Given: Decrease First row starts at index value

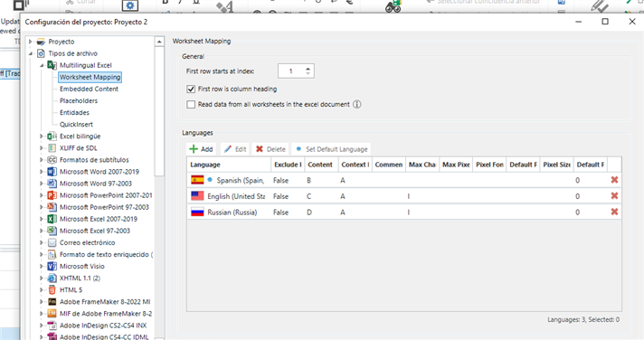Looking at the screenshot, I should (308, 74).
